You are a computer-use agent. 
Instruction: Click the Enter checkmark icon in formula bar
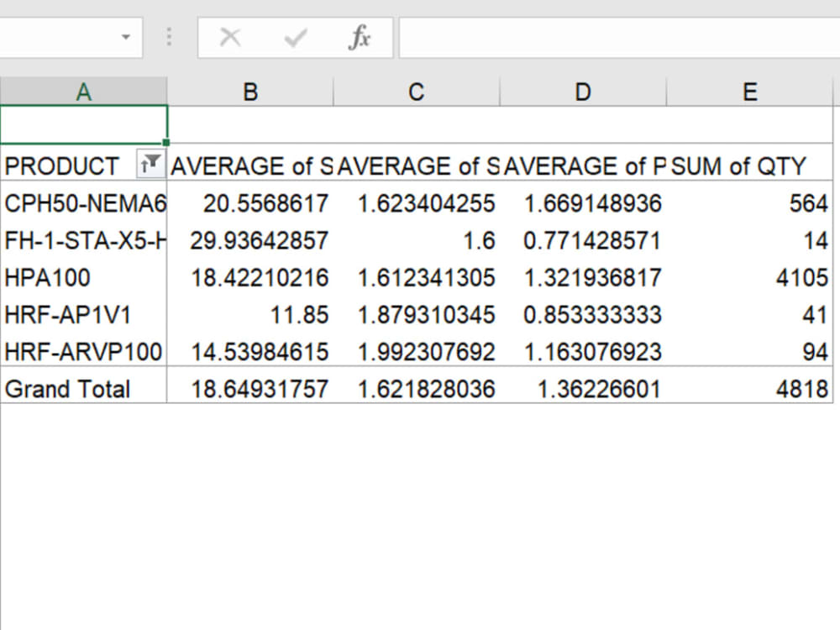tap(294, 37)
